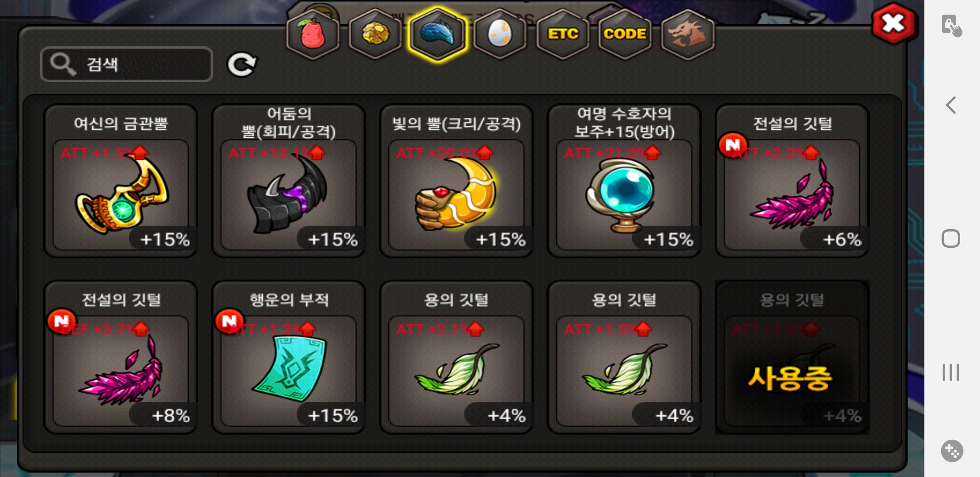Select the 여신의 금관뿔 golden horn item

pyautogui.click(x=121, y=181)
